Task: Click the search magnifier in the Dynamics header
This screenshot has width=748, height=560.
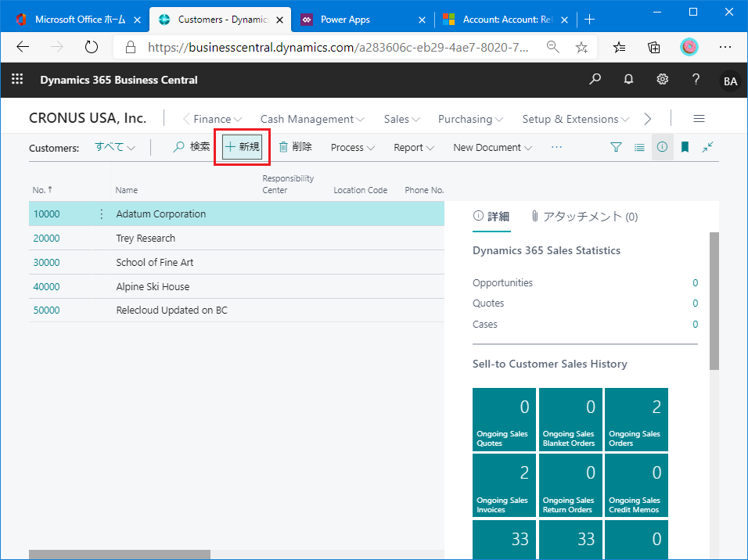Action: click(595, 79)
